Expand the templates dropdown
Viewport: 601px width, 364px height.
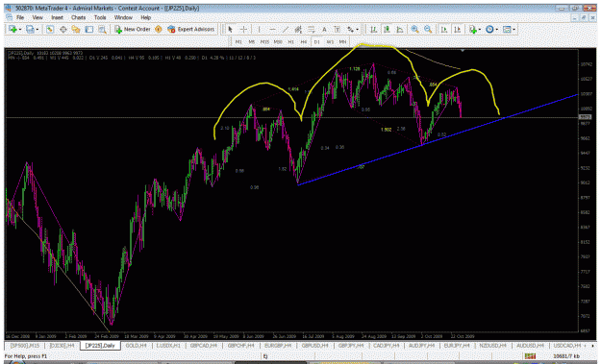[514, 30]
